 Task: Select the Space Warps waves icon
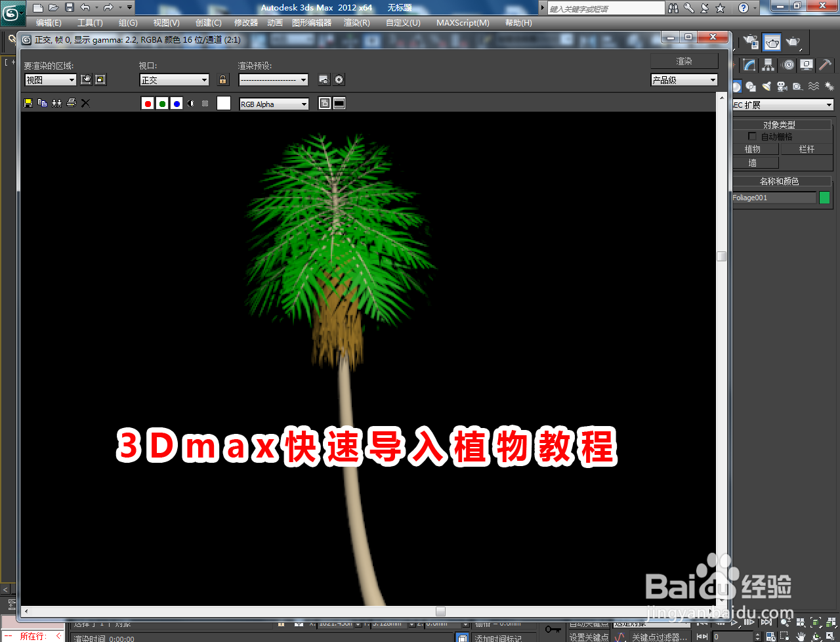point(814,86)
